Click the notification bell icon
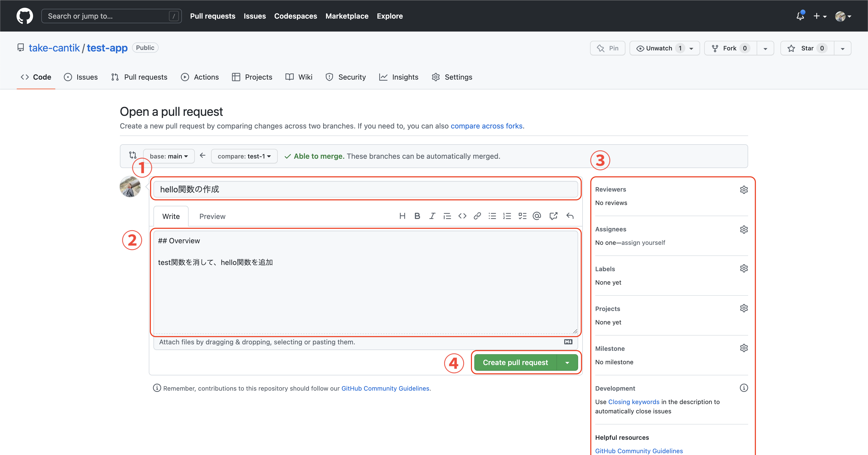Viewport: 868px width, 455px height. tap(800, 16)
